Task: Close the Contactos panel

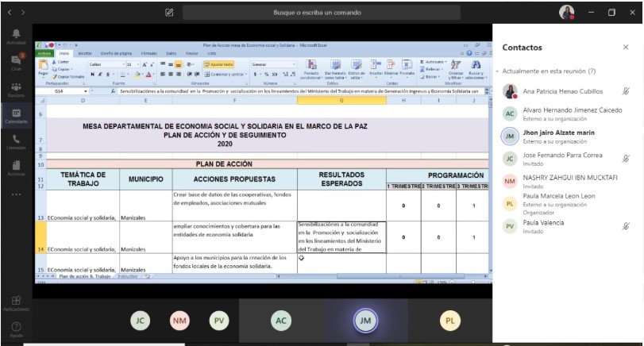Action: tap(626, 48)
